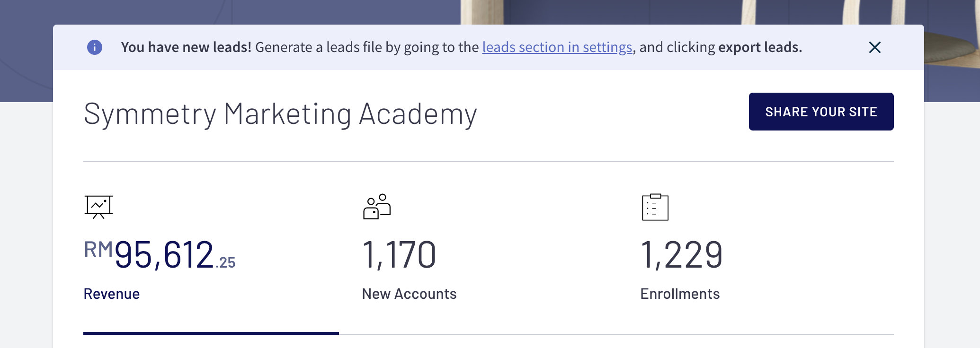Click the bold "You have new leads!" text

pos(186,47)
